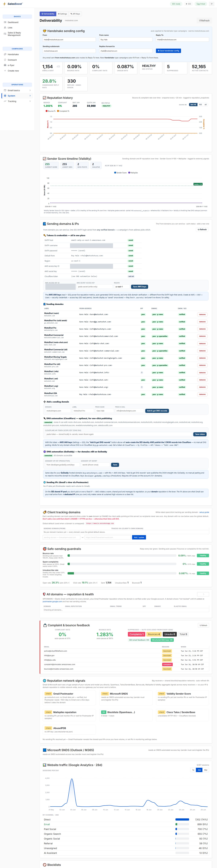Image resolution: width=217 pixels, height=868 pixels.
Task: Click the Spam complaints guardrail progress bar
Action: click(x=122, y=564)
